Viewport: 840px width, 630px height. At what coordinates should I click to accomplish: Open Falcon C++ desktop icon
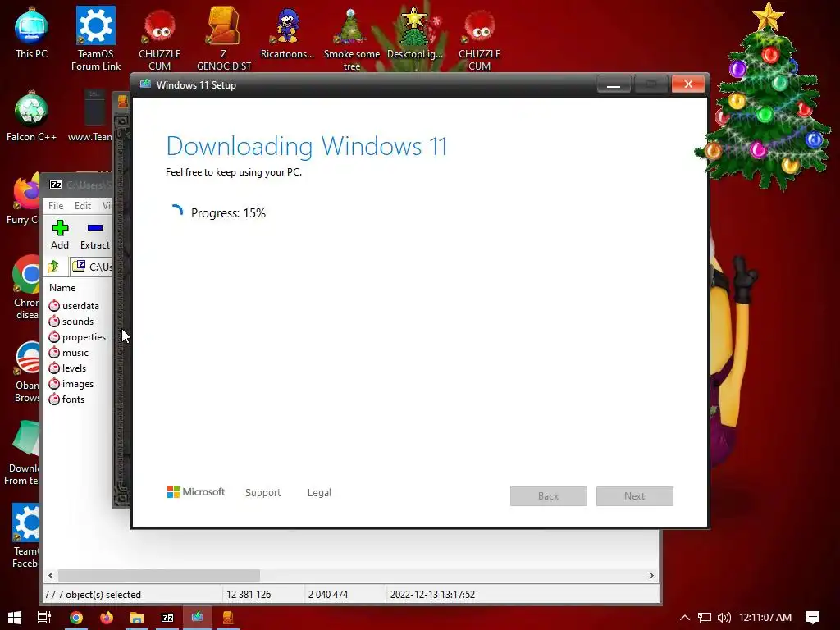coord(31,116)
